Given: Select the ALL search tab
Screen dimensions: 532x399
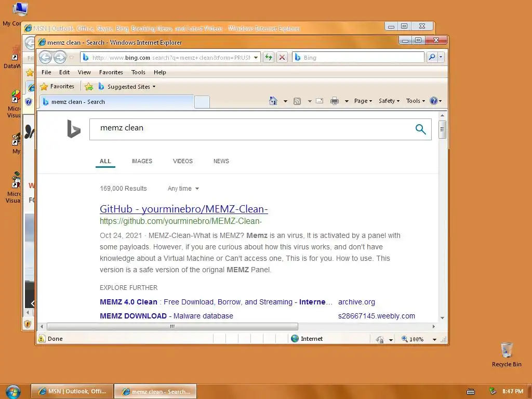Looking at the screenshot, I should click(105, 161).
